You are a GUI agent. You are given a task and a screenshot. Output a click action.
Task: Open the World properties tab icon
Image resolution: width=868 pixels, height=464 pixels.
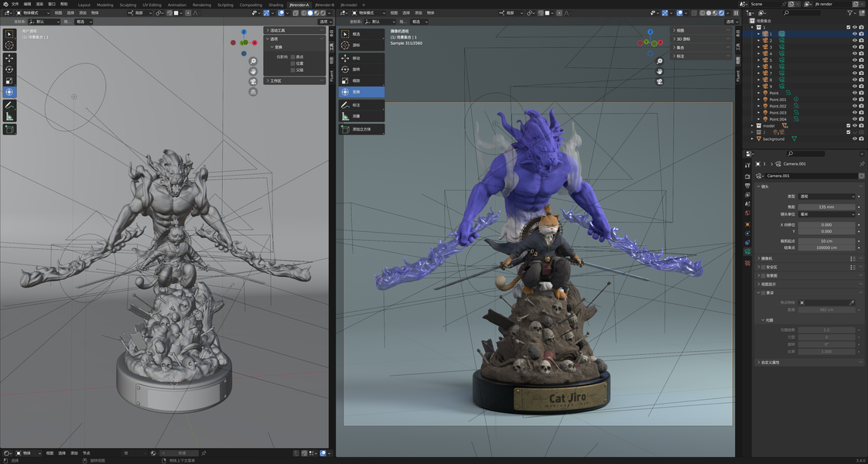point(747,213)
